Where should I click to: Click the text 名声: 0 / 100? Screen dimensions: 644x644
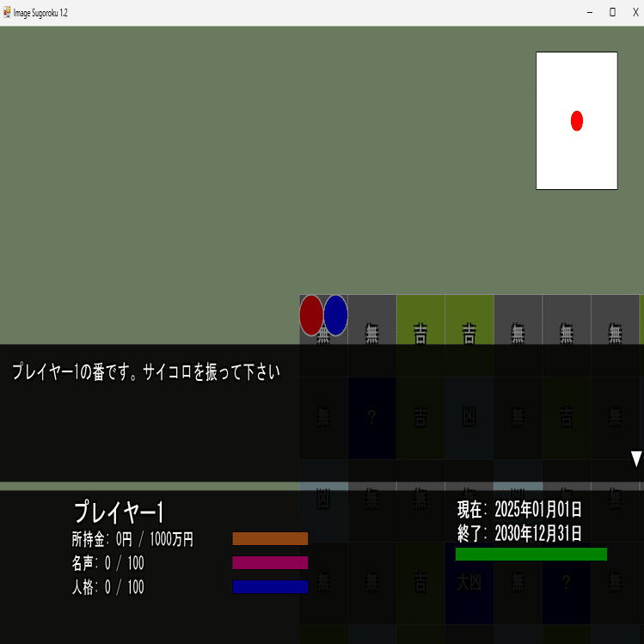click(x=108, y=563)
